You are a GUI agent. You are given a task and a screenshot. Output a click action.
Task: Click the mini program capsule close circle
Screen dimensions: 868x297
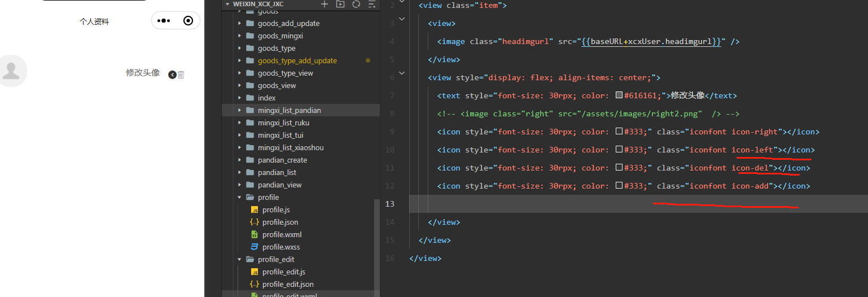click(188, 21)
